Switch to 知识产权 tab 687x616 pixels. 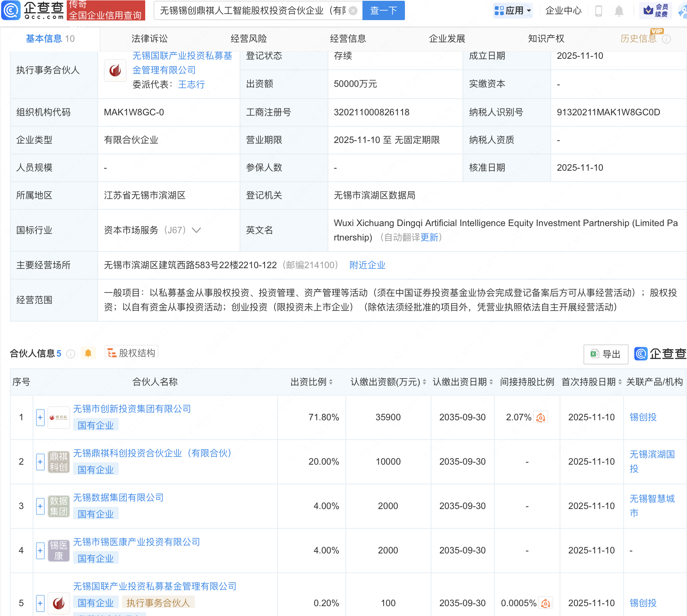click(x=546, y=39)
